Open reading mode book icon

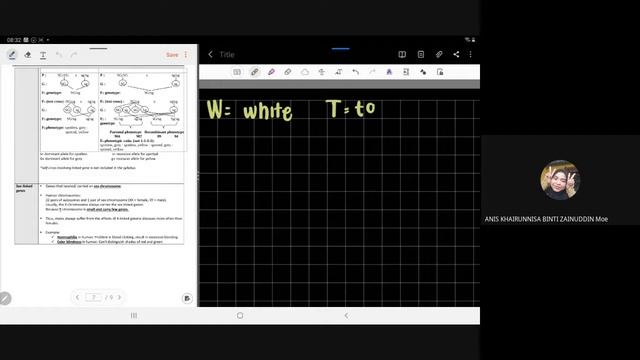[x=402, y=54]
